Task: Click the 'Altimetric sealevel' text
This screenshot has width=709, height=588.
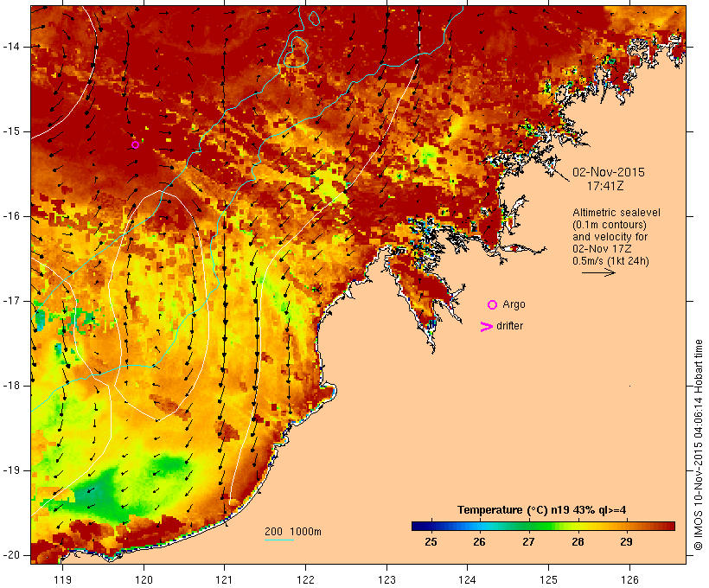Action: coord(616,213)
